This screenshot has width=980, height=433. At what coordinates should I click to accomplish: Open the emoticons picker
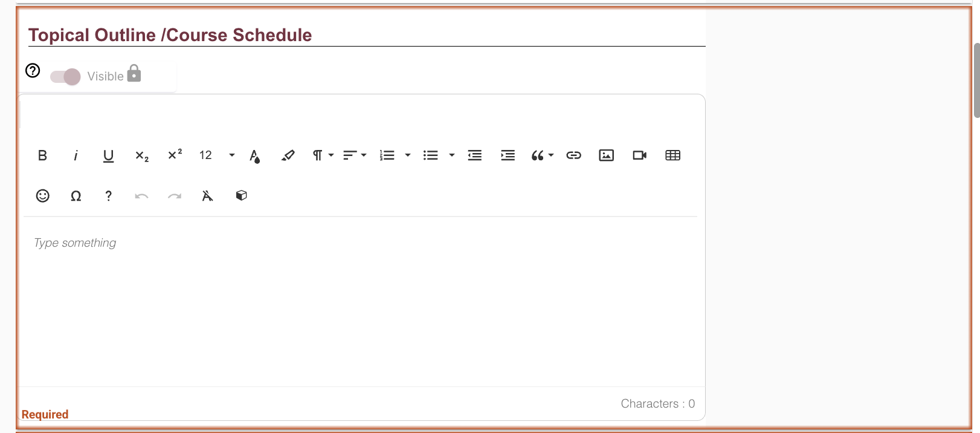42,195
